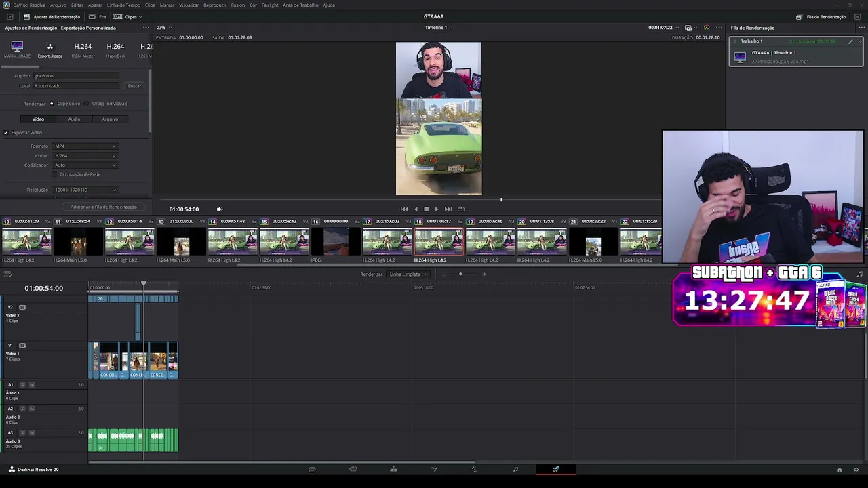Select the Clipe único radio option
This screenshot has height=488, width=868.
coord(52,104)
